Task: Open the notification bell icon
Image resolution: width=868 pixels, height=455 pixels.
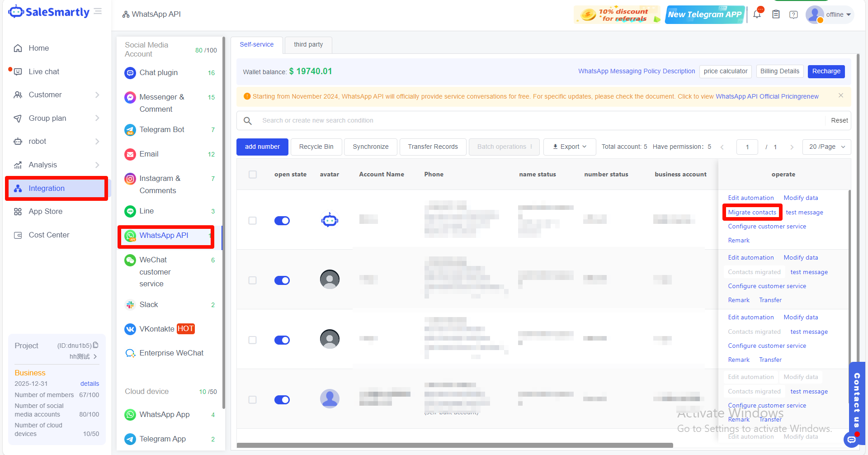Action: pos(757,14)
